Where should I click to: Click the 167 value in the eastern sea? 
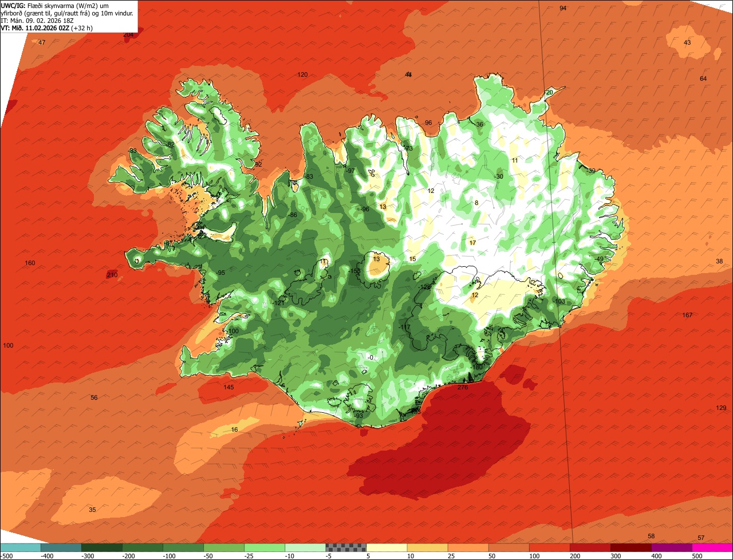[x=687, y=316]
